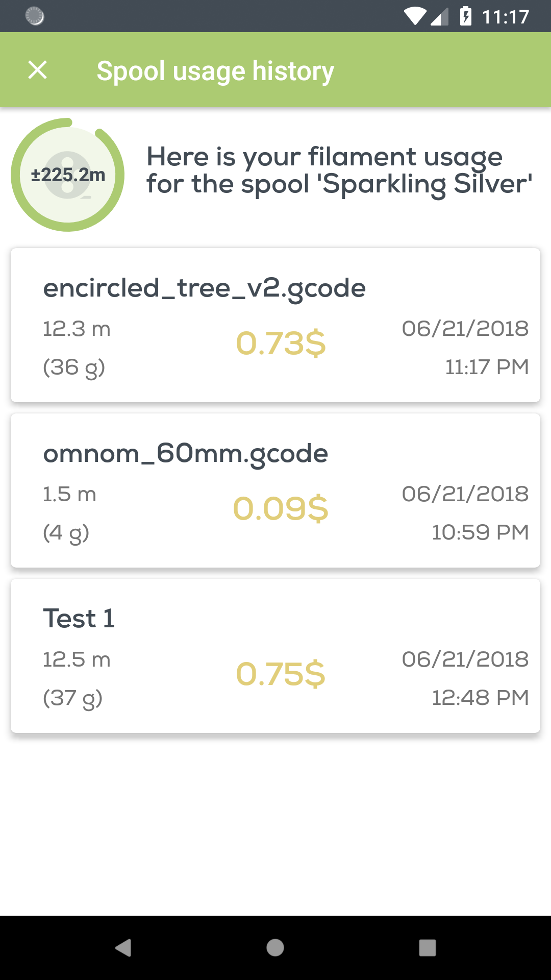Tap the battery charging status icon
The image size is (551, 980).
click(465, 16)
